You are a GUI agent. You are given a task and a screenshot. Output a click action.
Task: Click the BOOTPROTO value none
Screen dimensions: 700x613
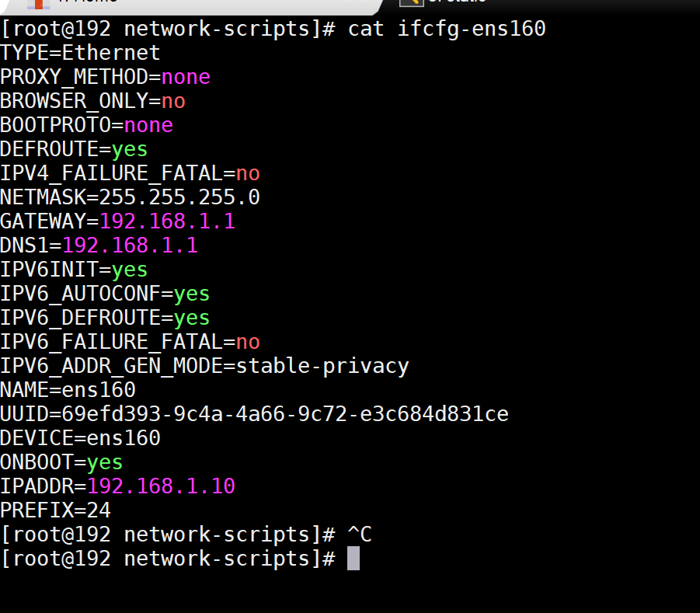point(148,125)
